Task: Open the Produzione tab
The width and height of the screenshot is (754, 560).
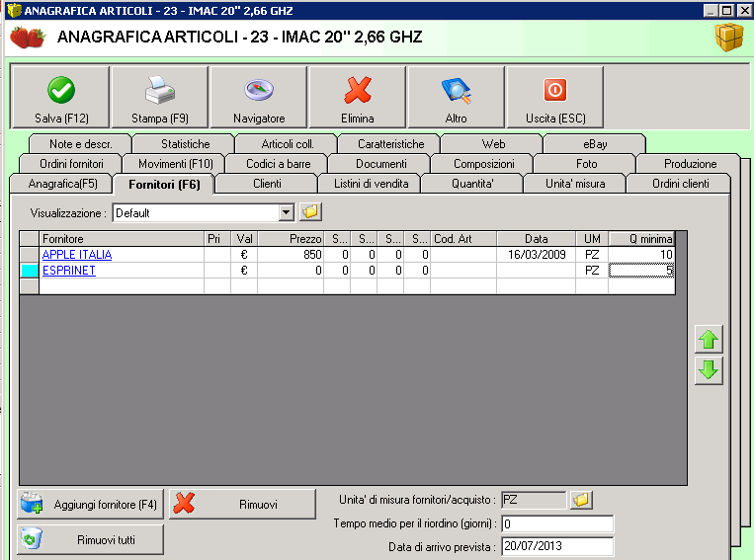Action: (x=690, y=164)
